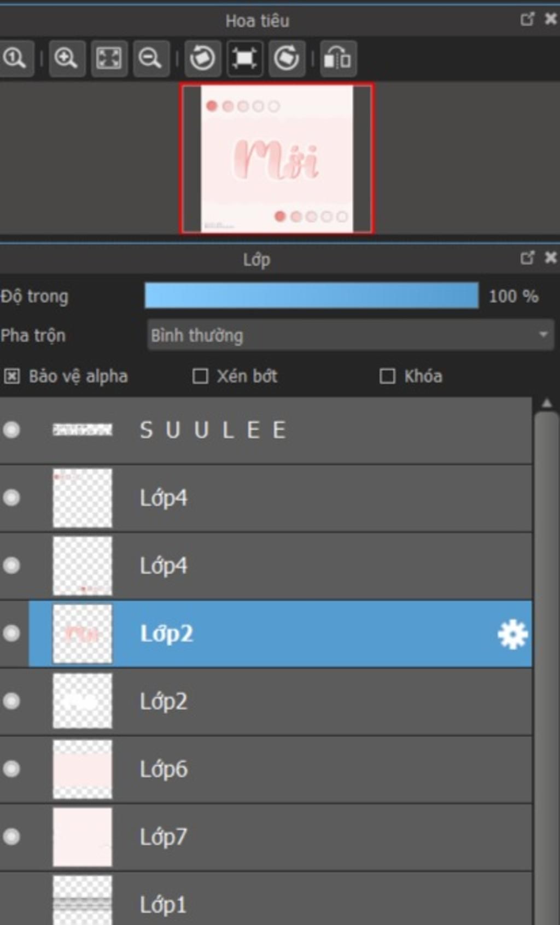Click the zoom in magnifier icon

[66, 58]
